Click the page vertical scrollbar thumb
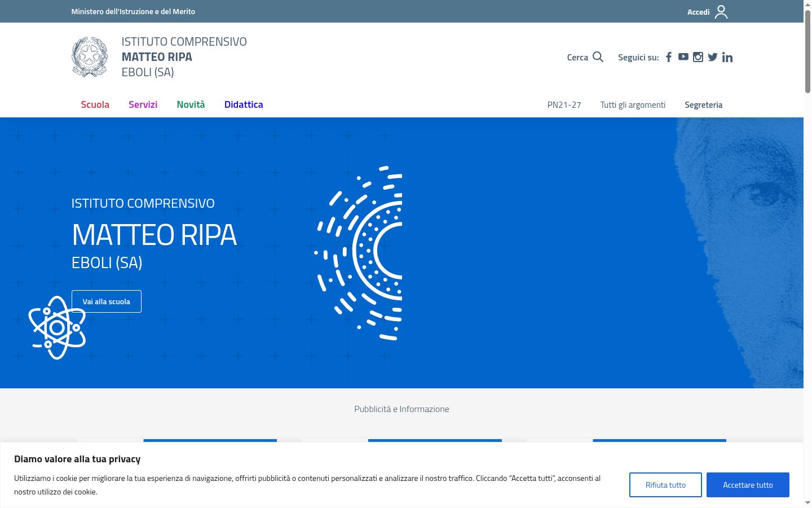 (x=807, y=51)
